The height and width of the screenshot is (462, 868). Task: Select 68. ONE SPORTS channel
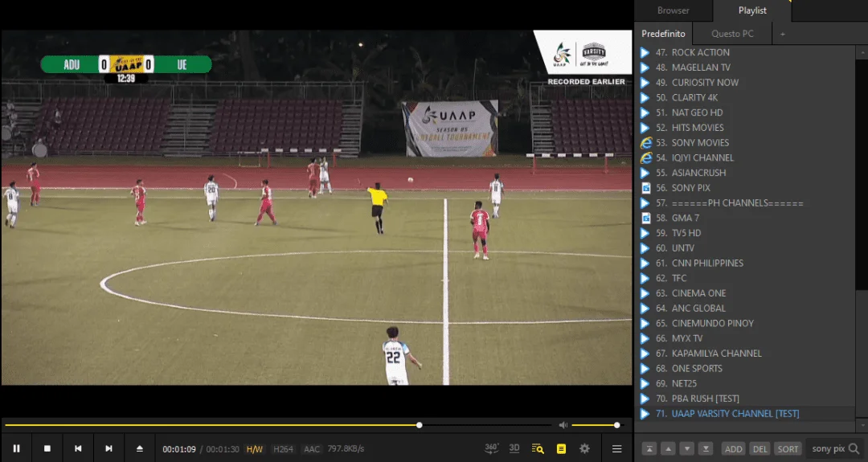coord(744,369)
